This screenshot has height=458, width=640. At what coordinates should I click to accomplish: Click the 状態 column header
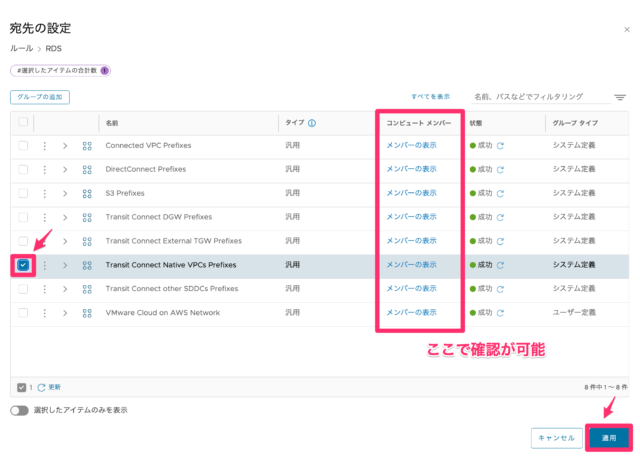tap(476, 123)
